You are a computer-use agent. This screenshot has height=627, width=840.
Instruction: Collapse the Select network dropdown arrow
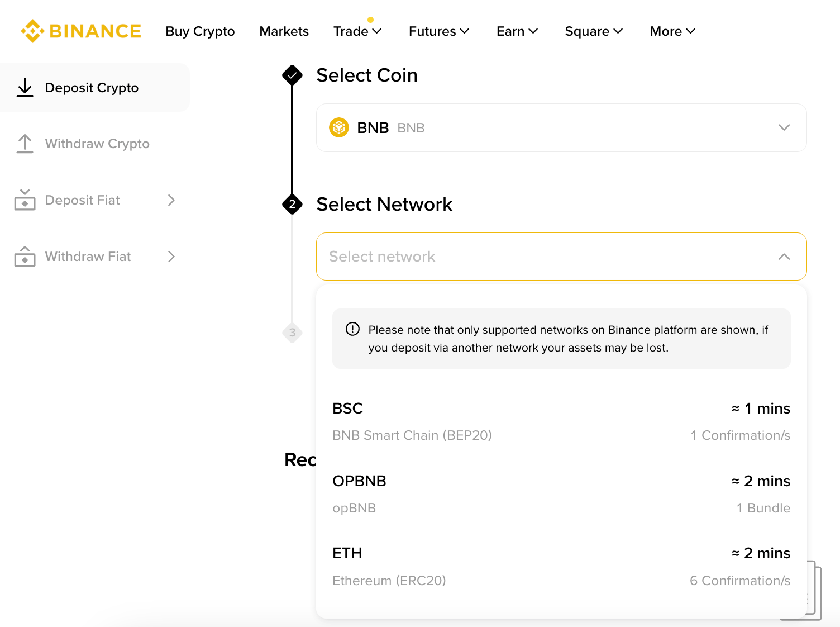click(x=784, y=256)
